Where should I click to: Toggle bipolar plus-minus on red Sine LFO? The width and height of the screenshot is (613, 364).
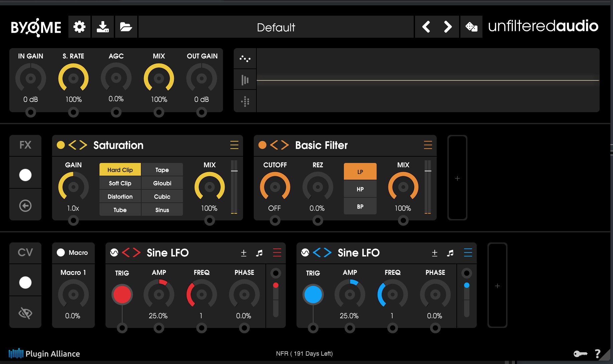[x=244, y=253]
